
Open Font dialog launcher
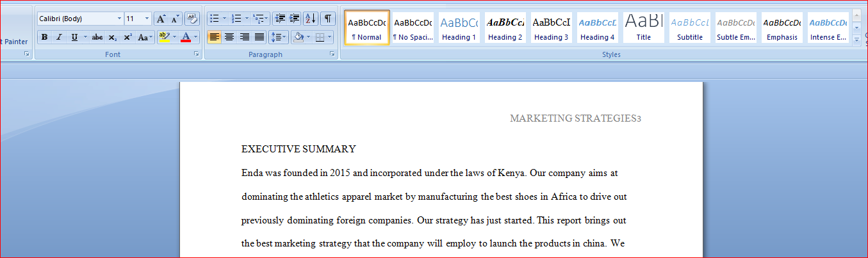196,54
